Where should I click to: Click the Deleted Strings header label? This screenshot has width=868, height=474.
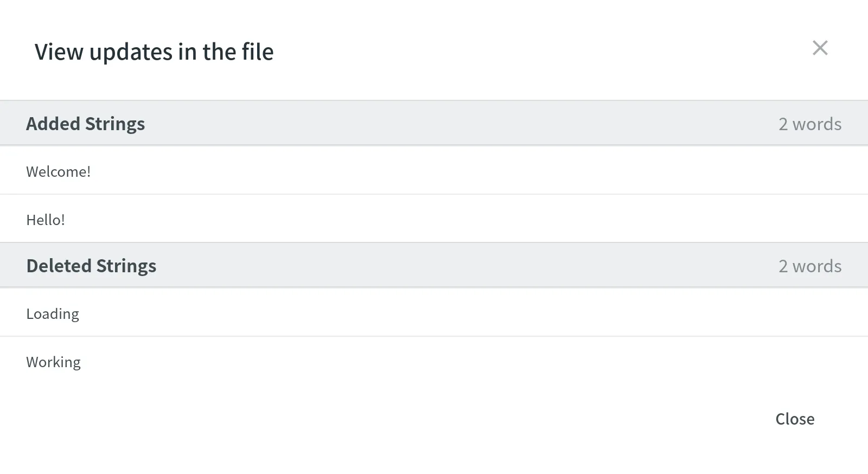point(91,266)
